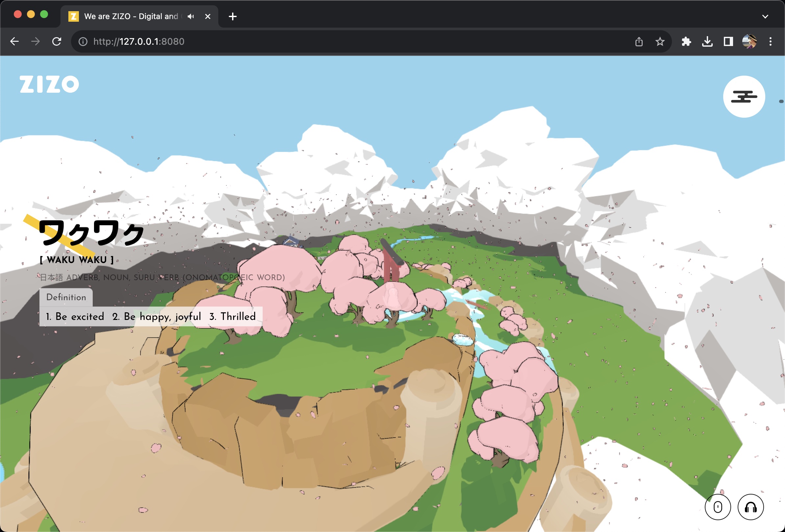Viewport: 785px width, 532px height.
Task: Go back to previous page
Action: [x=14, y=41]
